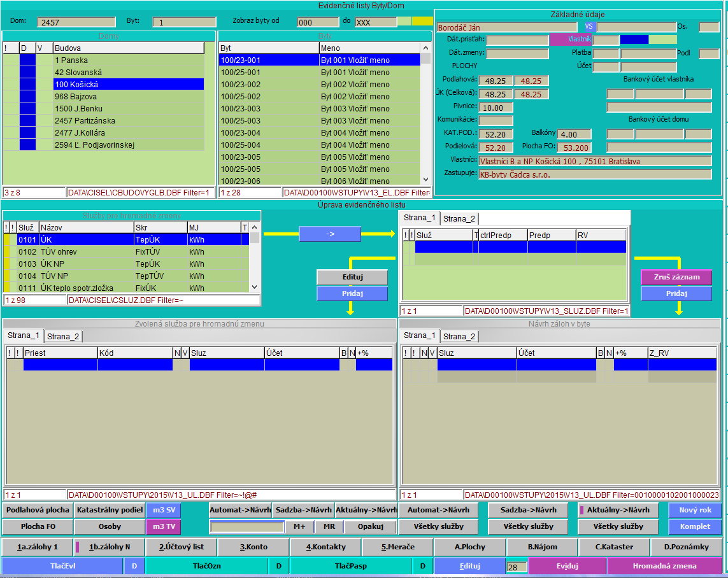This screenshot has width=728, height=578.
Task: Click the MR button
Action: [330, 527]
